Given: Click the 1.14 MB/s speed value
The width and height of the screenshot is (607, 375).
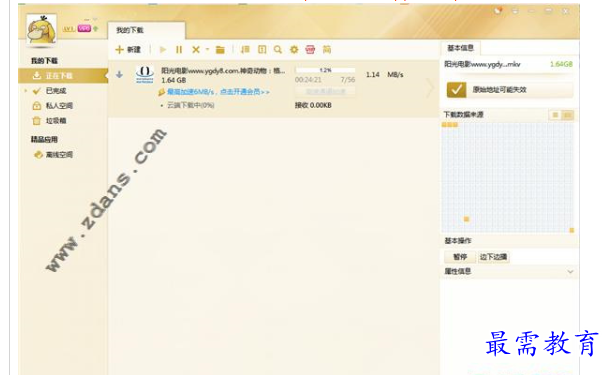Looking at the screenshot, I should click(384, 75).
